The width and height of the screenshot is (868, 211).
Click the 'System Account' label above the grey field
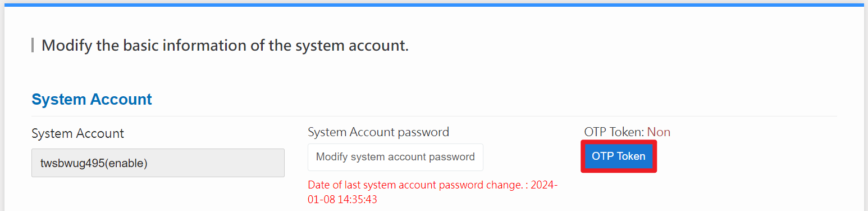77,134
